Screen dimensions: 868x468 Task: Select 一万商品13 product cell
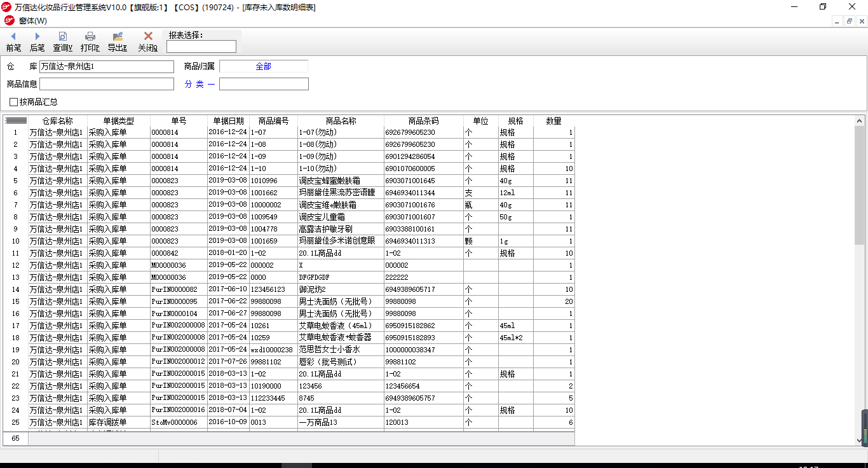point(341,423)
